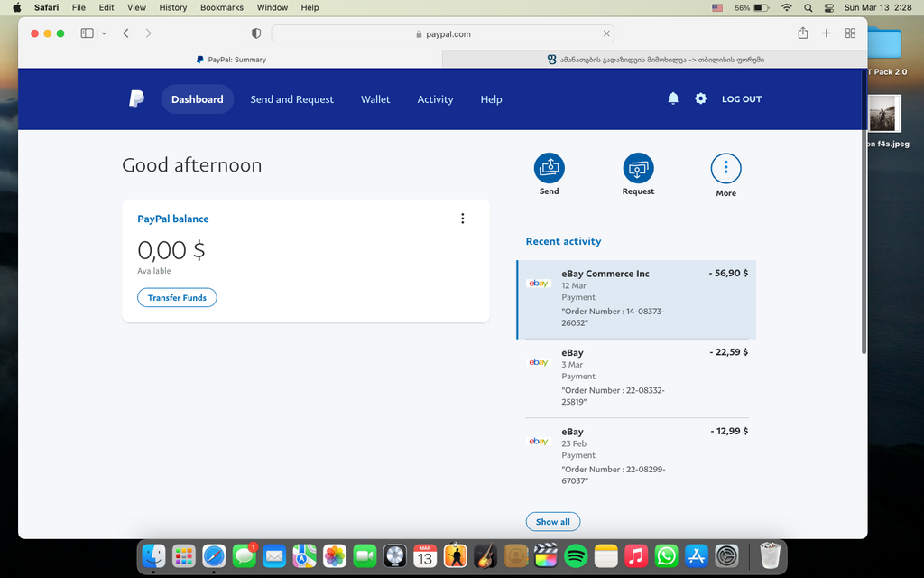Open PayPal Help in the header

tap(491, 99)
